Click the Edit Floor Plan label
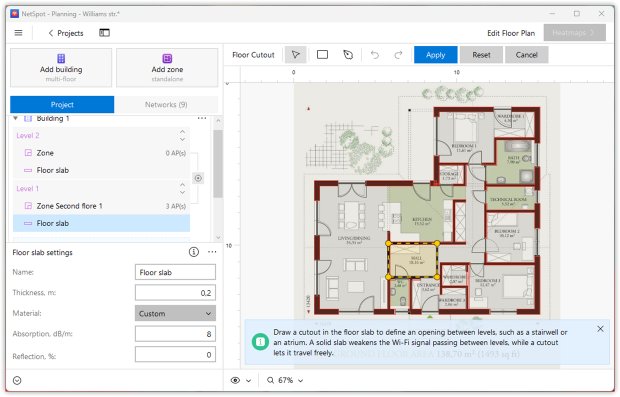 tap(511, 33)
